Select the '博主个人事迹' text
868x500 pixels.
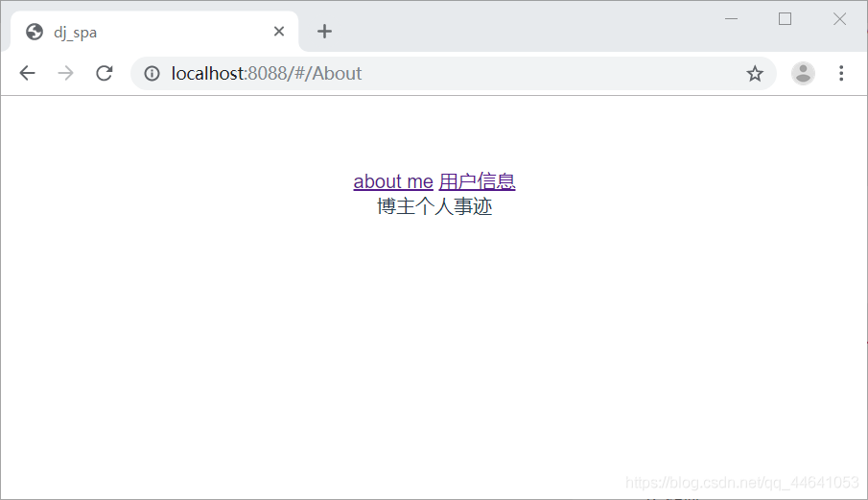(x=434, y=206)
